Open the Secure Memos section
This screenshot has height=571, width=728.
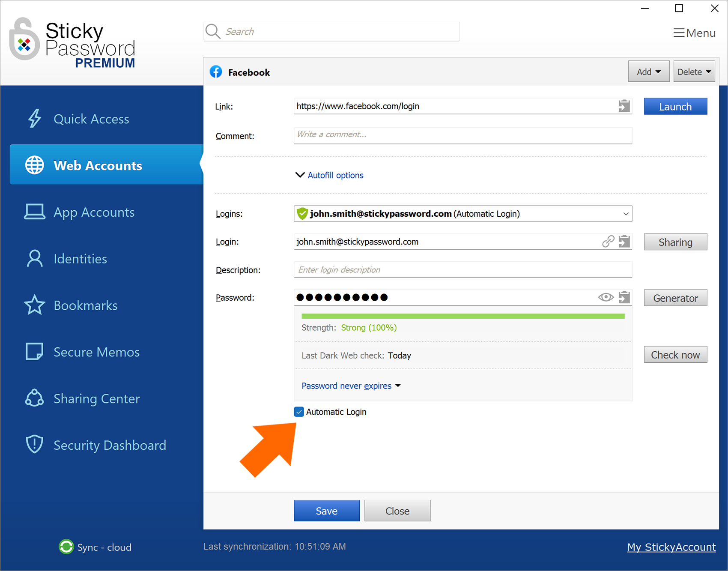point(96,352)
